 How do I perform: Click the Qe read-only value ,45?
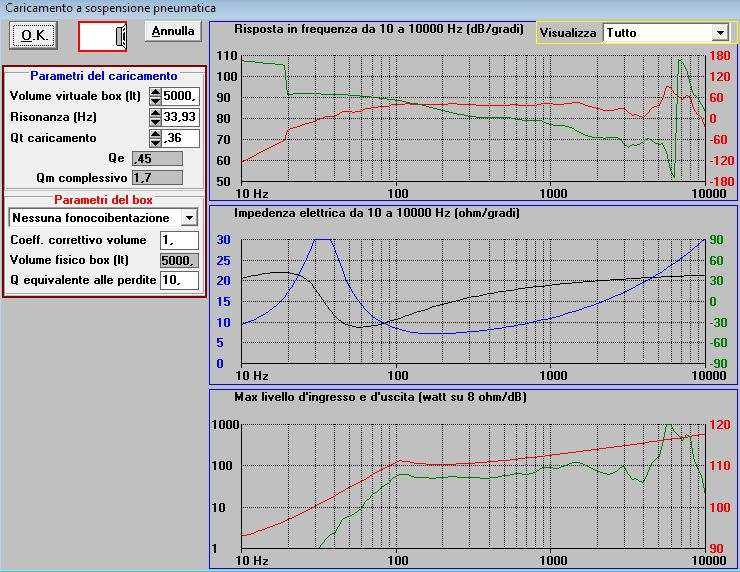[x=157, y=159]
